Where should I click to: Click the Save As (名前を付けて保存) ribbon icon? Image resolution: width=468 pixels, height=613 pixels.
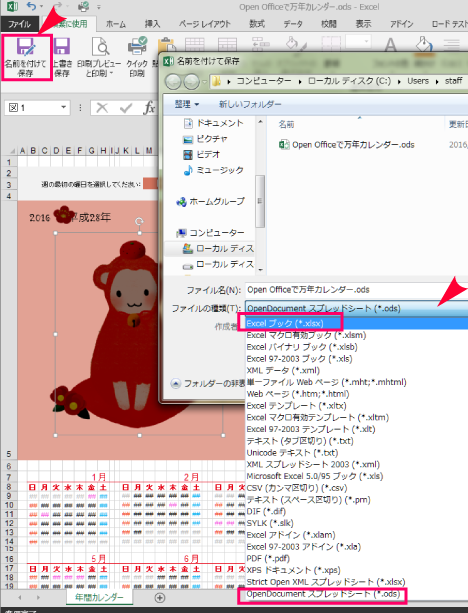(x=26, y=57)
